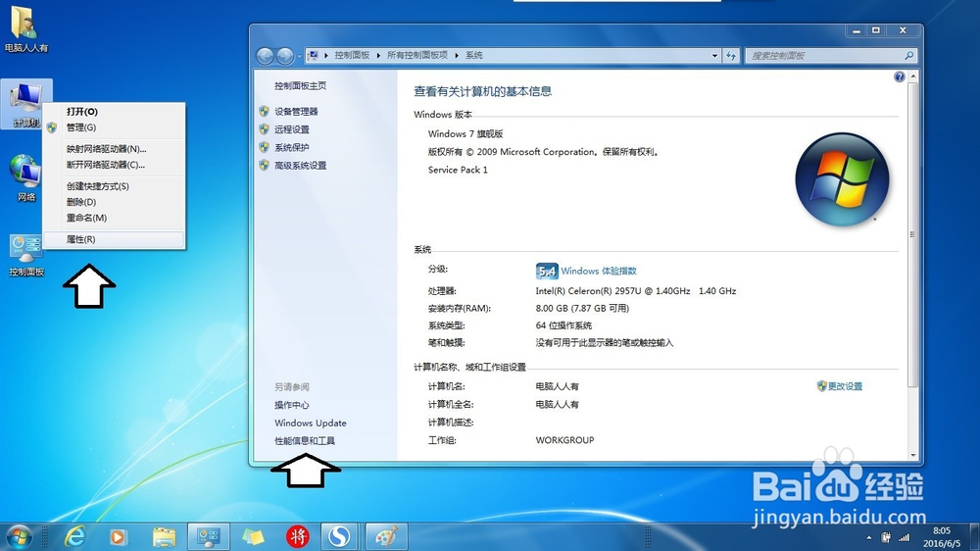This screenshot has width=980, height=551.
Task: Open the address bar history dropdown
Action: (714, 56)
